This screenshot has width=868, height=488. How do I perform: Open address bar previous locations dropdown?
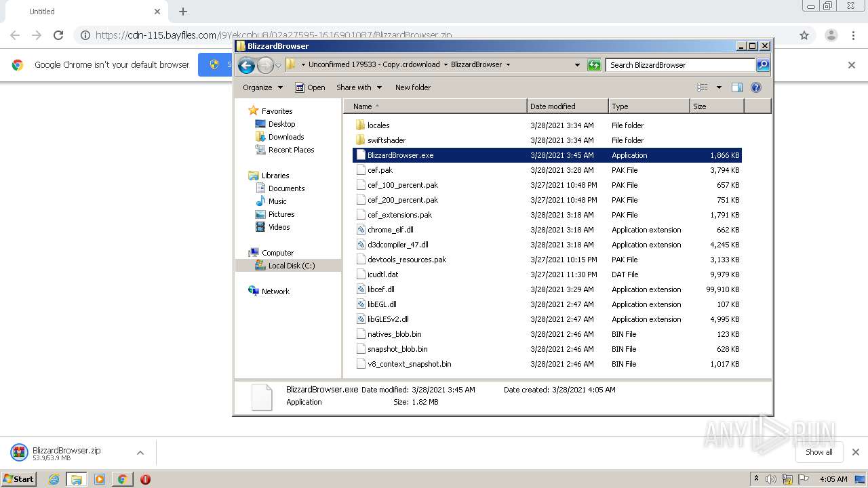[577, 65]
